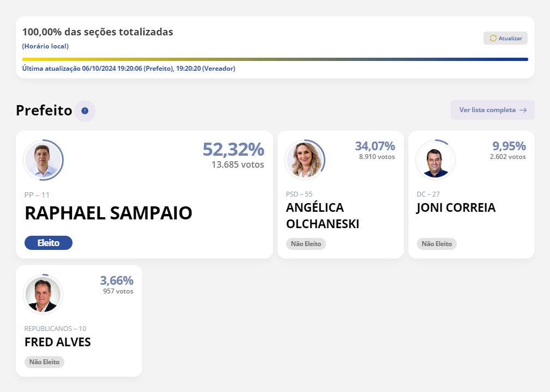Click the Atualizar refresh button
The image size is (550, 392).
tap(505, 38)
